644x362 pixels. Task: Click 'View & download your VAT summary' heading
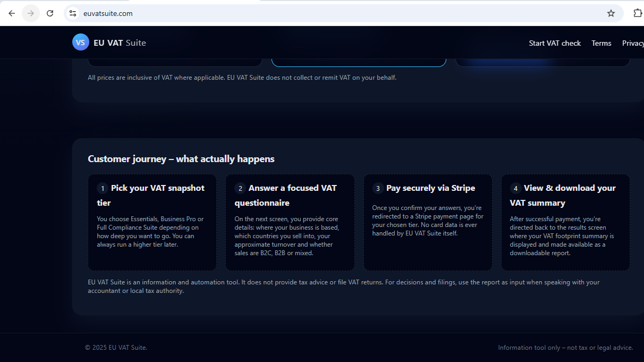coord(563,195)
